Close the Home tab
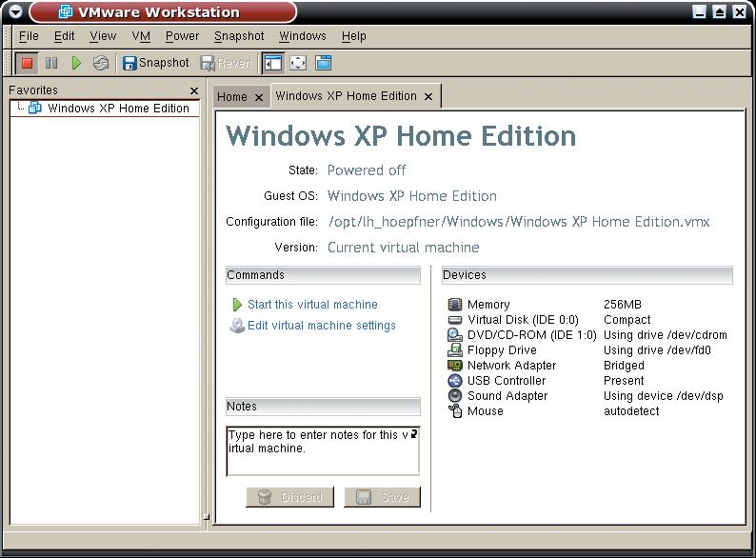Viewport: 756px width, 558px height. click(x=259, y=97)
